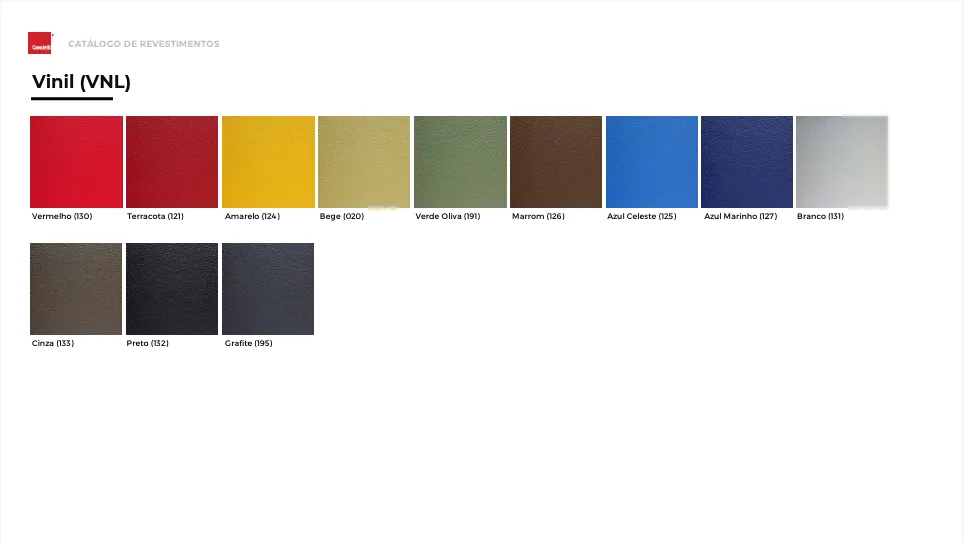Click the Preto (132) black swatch

click(x=172, y=289)
